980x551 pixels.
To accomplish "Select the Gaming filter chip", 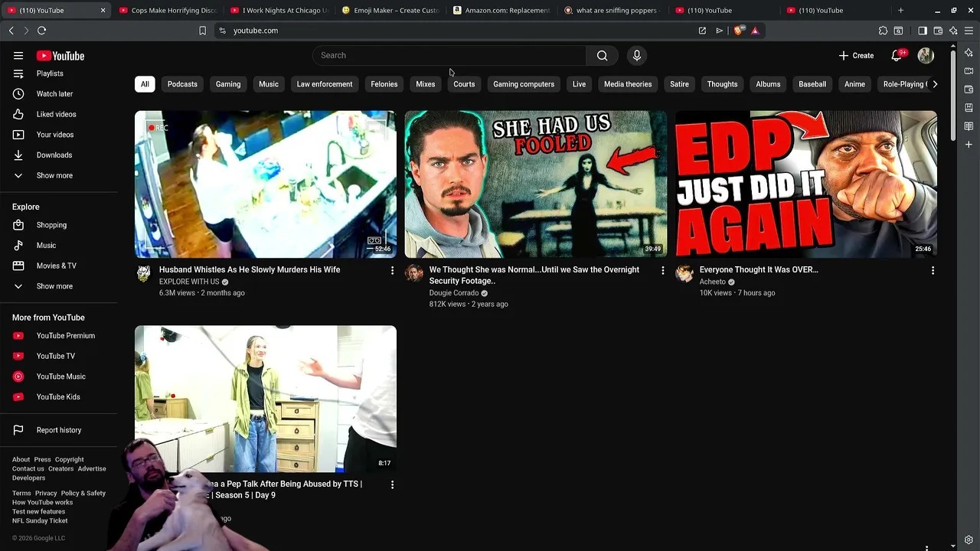I will click(x=228, y=84).
